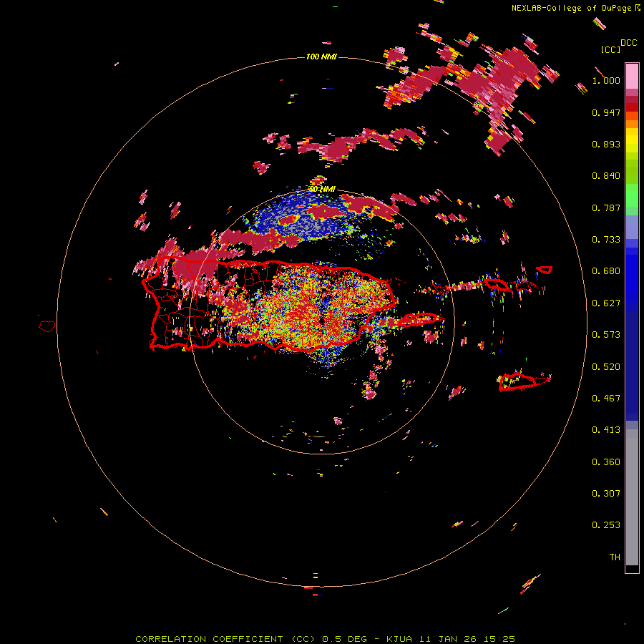Click the St. Croix island outline
Image resolution: width=644 pixels, height=644 pixels.
click(524, 381)
